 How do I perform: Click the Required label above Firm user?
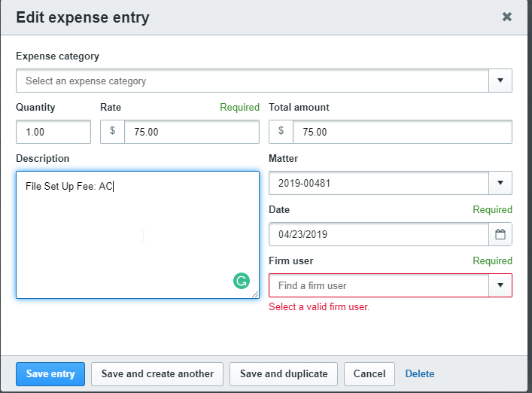coord(492,261)
